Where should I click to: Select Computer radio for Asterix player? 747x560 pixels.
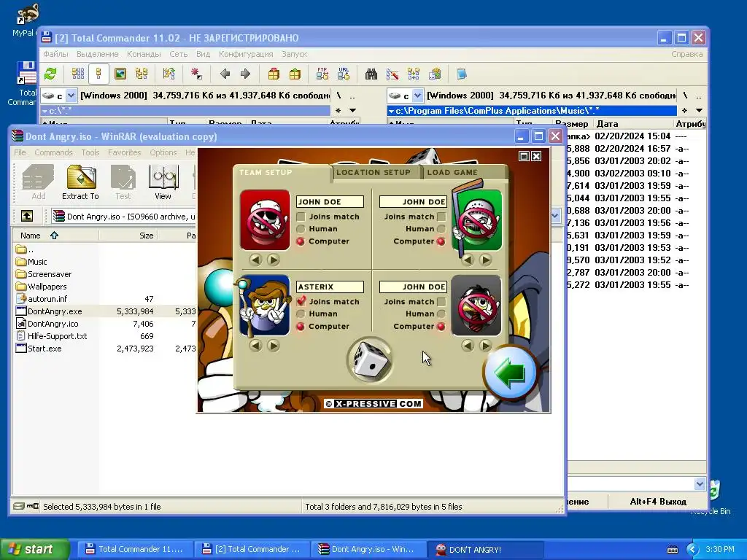301,327
